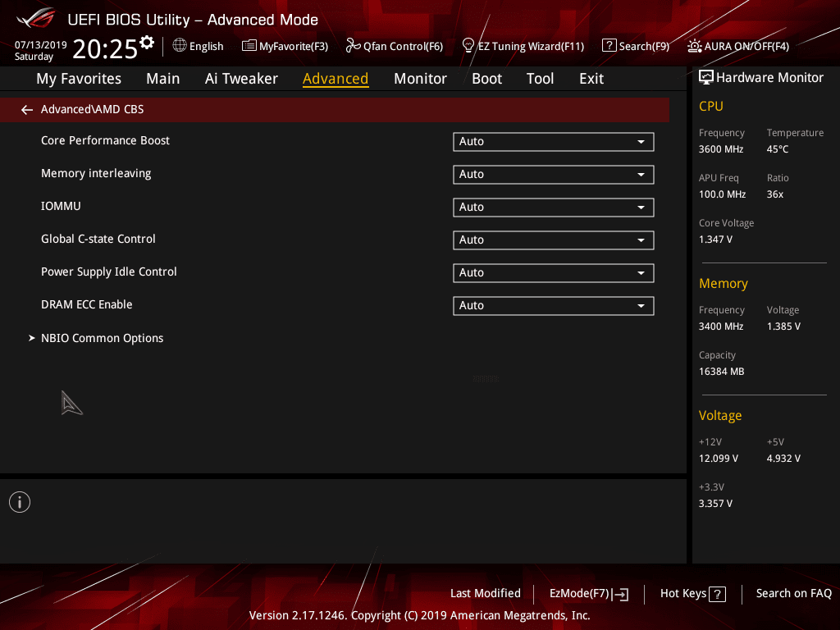Select the Global C-state Control label

(98, 239)
